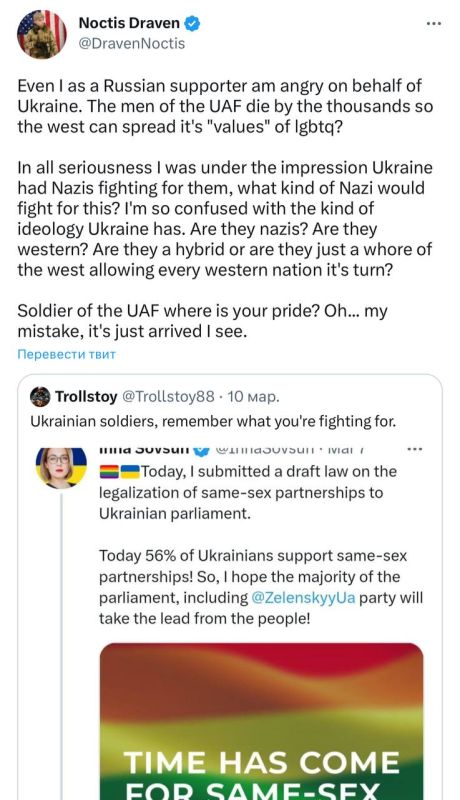This screenshot has height=800, width=460.
Task: Click the Noctis Draven display name
Action: 130,23
